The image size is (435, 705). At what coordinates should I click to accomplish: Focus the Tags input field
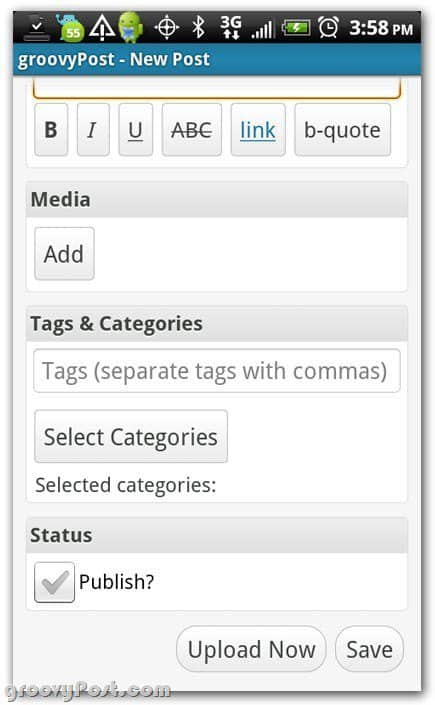(x=216, y=371)
